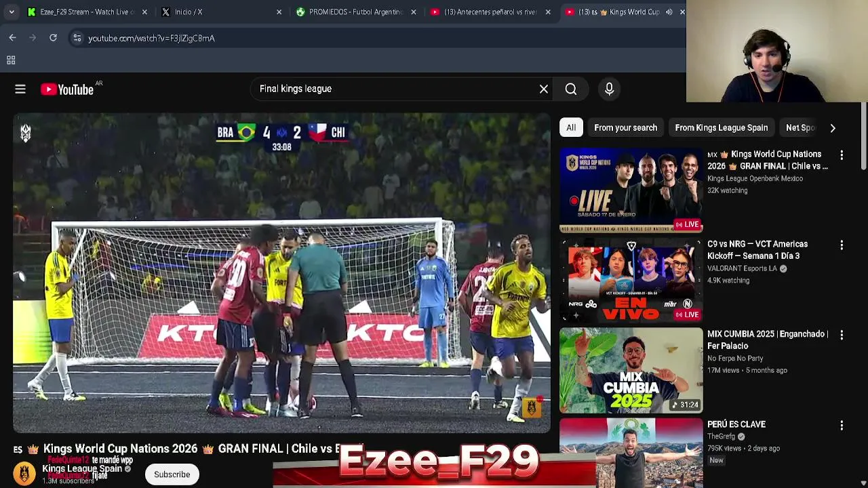Go back with the browser back arrow
This screenshot has width=868, height=488.
click(12, 38)
